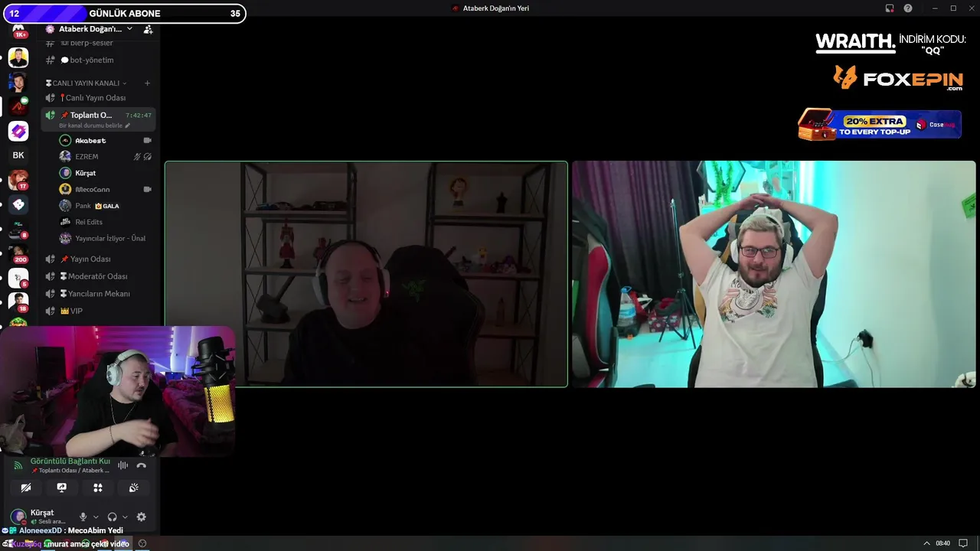Deafen with the headphones icon
Image resolution: width=980 pixels, height=551 pixels.
113,517
